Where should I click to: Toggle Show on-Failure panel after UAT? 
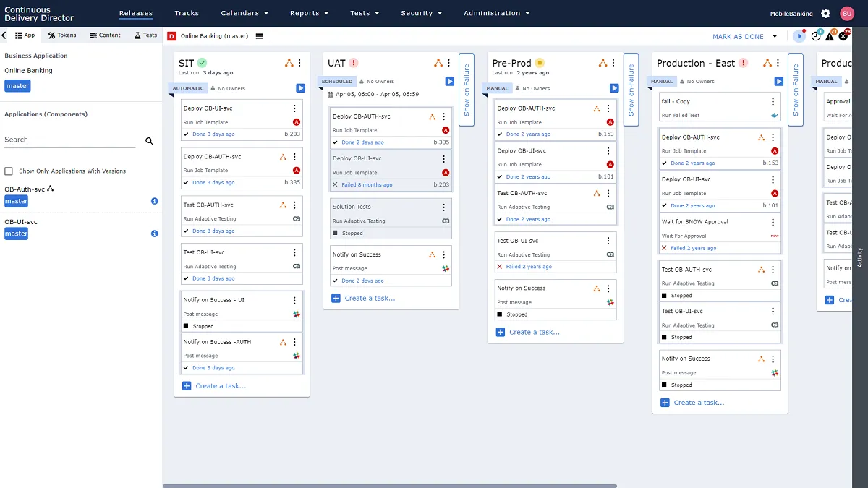click(x=467, y=90)
